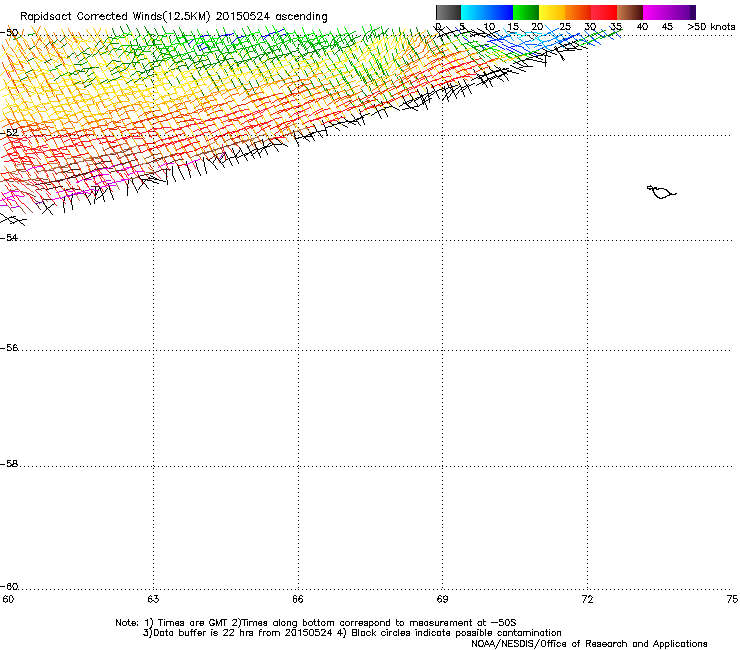Select the gray 0-5 knots legend swatch

tap(448, 12)
